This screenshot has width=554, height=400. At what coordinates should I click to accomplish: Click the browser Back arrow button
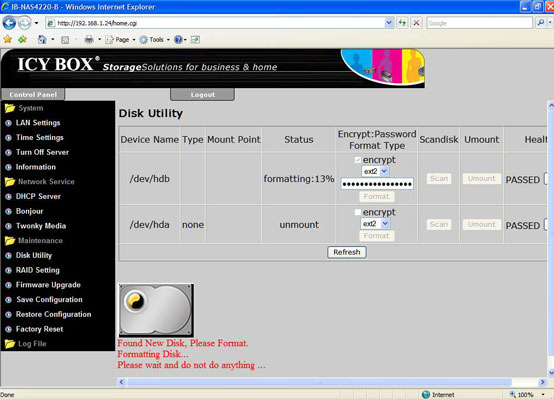[x=9, y=23]
